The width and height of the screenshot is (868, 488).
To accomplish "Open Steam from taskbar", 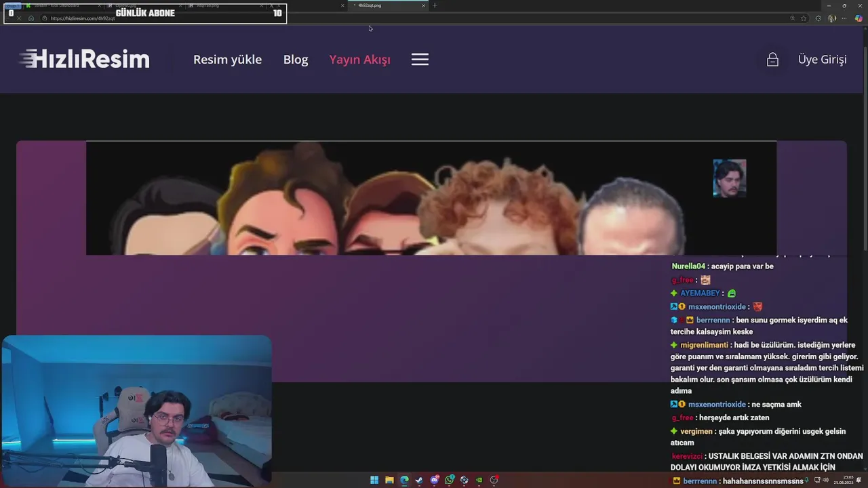I will (419, 480).
